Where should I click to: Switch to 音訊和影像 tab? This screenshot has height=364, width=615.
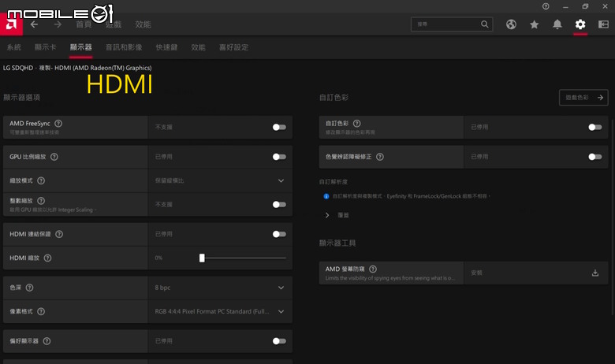pyautogui.click(x=124, y=47)
